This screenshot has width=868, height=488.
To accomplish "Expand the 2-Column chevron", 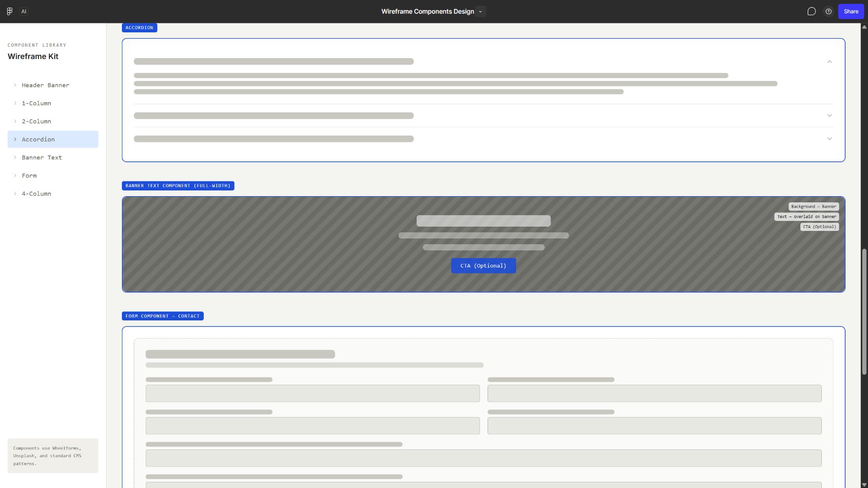I will click(15, 121).
